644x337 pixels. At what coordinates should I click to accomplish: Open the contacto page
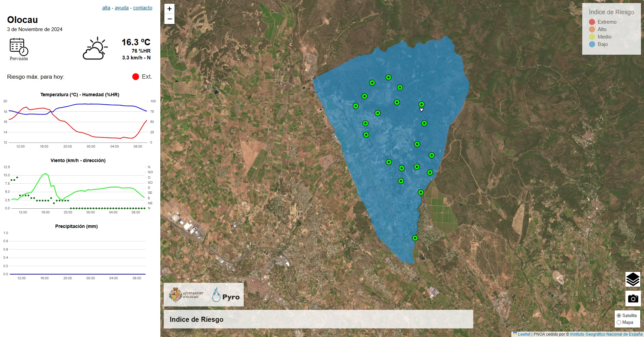(142, 7)
